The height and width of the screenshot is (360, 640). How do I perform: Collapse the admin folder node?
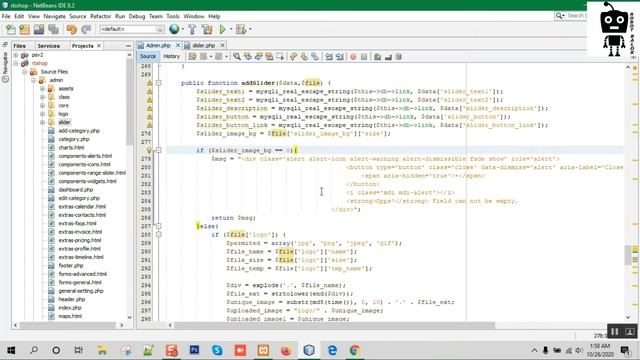[34, 80]
